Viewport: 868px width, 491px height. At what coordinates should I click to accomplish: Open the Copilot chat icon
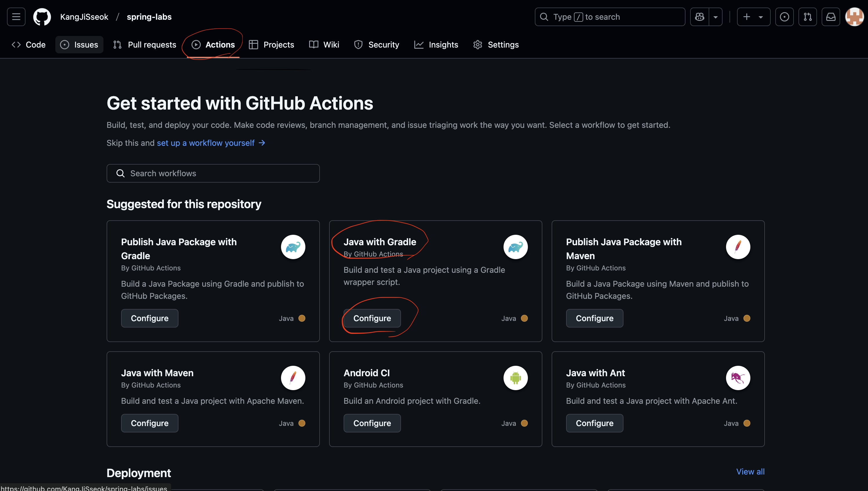[699, 17]
